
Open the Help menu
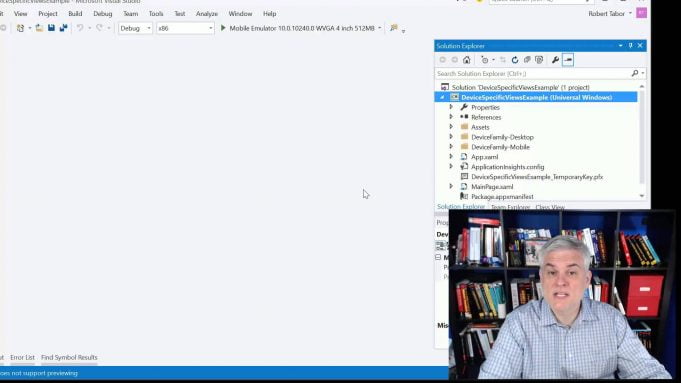[269, 14]
